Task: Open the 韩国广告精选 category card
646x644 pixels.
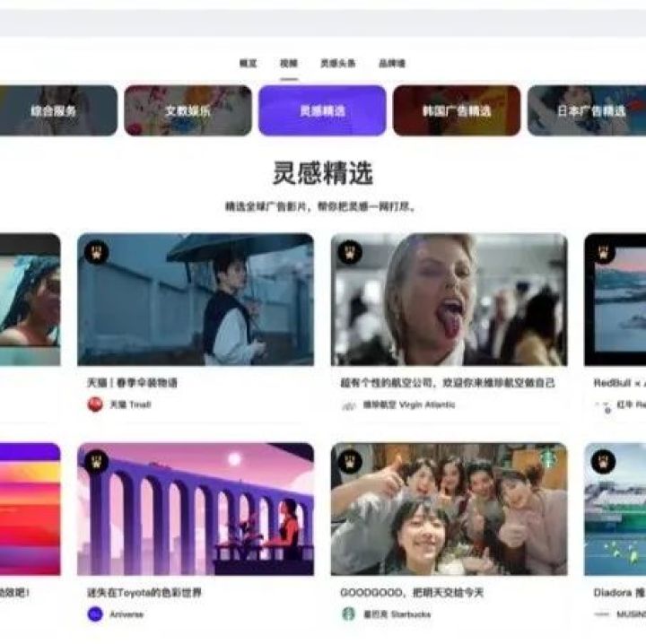Action: [x=457, y=110]
